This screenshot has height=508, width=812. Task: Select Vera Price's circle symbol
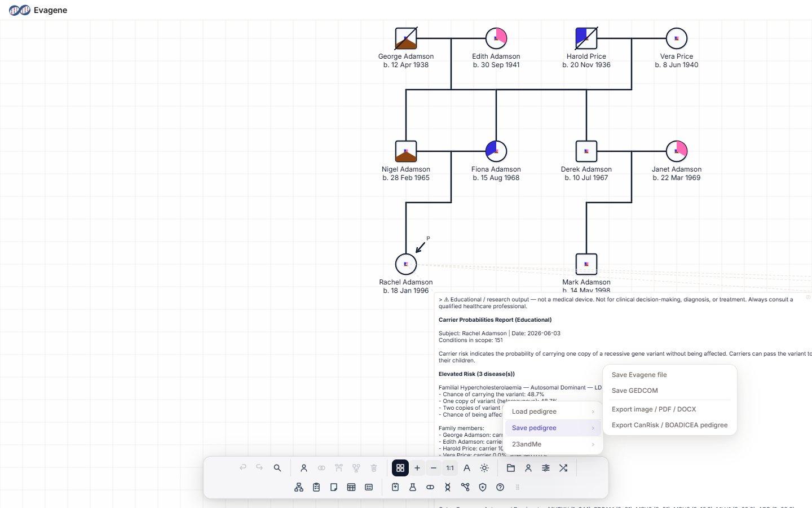point(677,38)
